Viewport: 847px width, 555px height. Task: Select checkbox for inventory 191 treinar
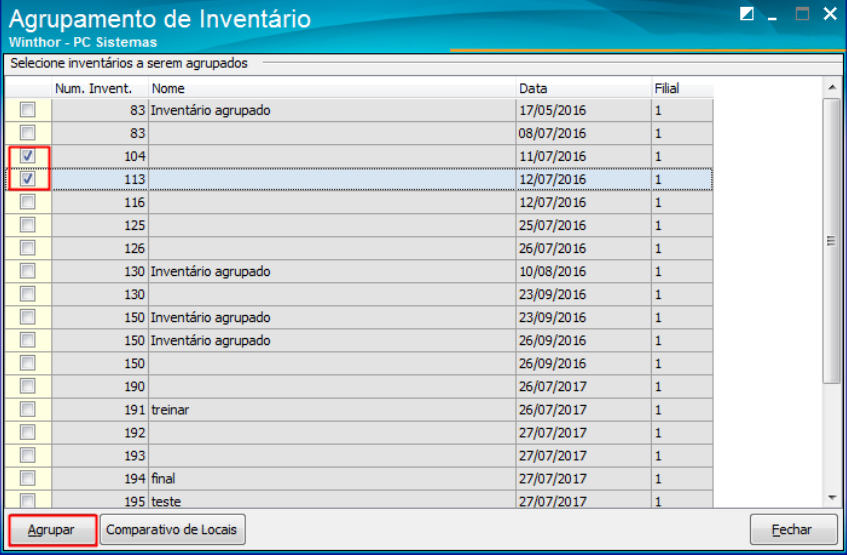pyautogui.click(x=28, y=409)
